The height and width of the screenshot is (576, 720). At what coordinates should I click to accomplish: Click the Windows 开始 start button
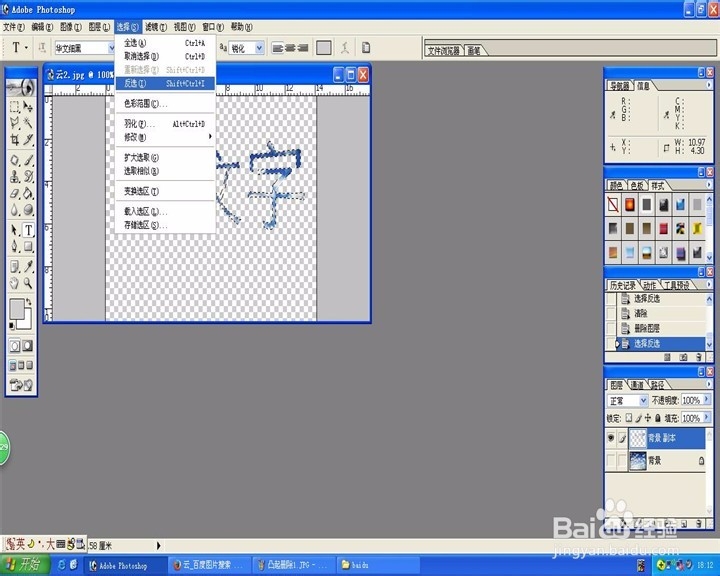coord(25,565)
